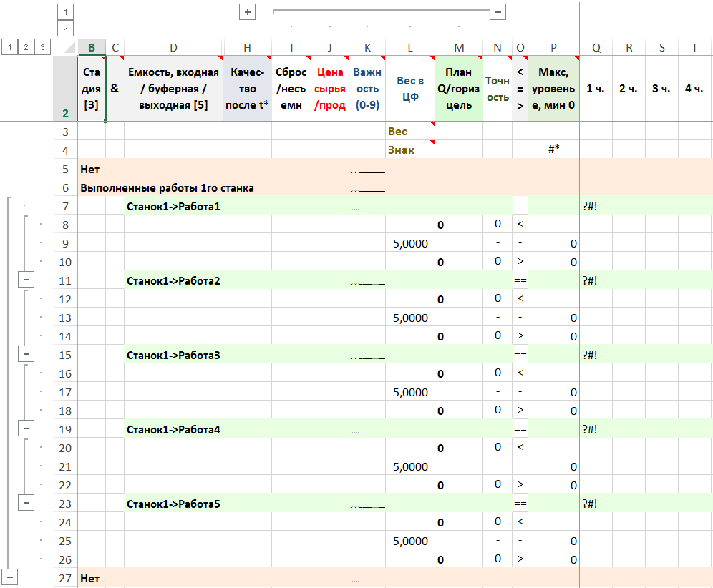Image resolution: width=713 pixels, height=588 pixels.
Task: Expand column group with plus above column H
Action: (x=247, y=12)
